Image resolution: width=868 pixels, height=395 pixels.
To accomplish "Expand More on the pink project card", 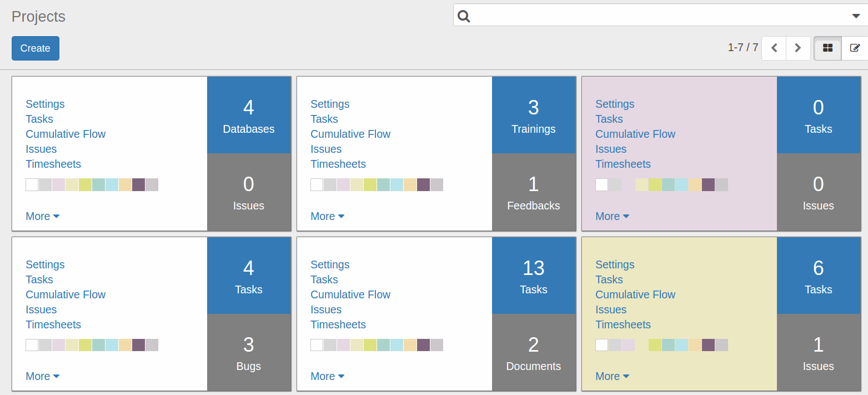I will 612,216.
